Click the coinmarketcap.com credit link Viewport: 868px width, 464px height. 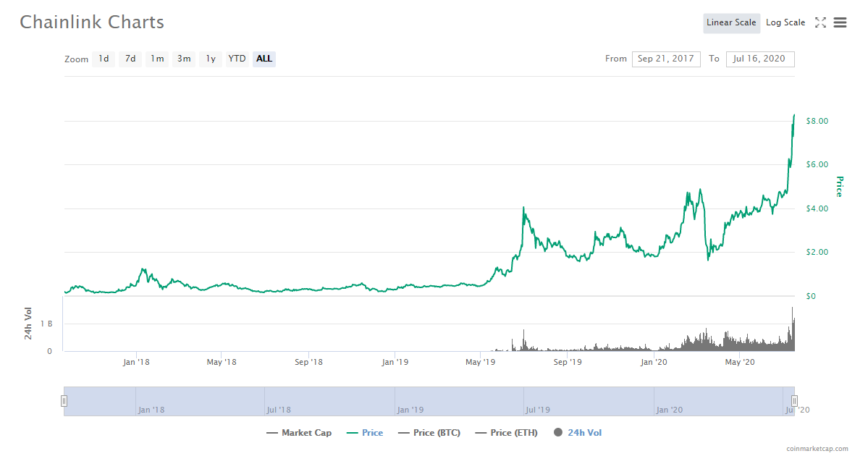pyautogui.click(x=817, y=449)
